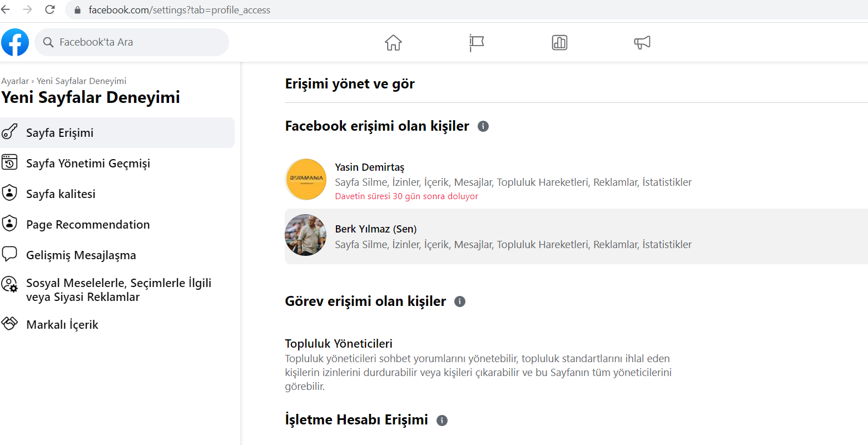Click the Yeni Sayfalar Deneyimi sidebar title
The image size is (868, 445).
point(91,97)
